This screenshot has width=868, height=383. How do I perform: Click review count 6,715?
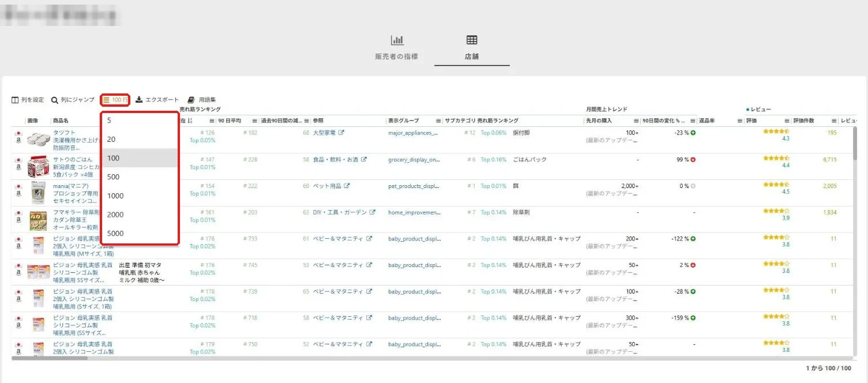pyautogui.click(x=829, y=159)
